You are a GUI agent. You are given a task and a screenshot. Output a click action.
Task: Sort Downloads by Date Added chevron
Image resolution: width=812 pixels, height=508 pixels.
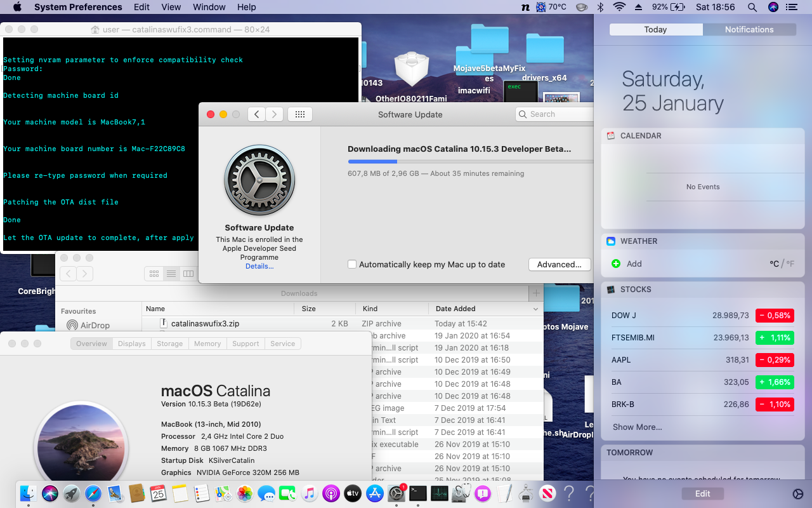tap(535, 309)
